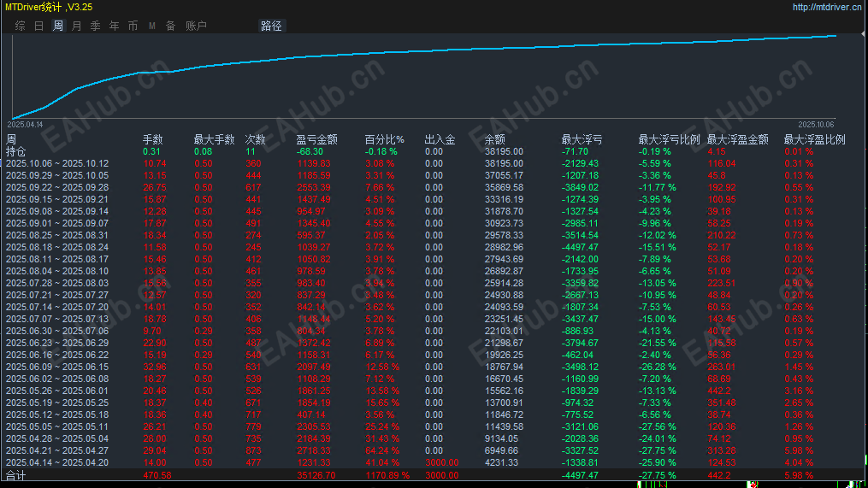Click chart start date 2025.04.14

[25, 125]
